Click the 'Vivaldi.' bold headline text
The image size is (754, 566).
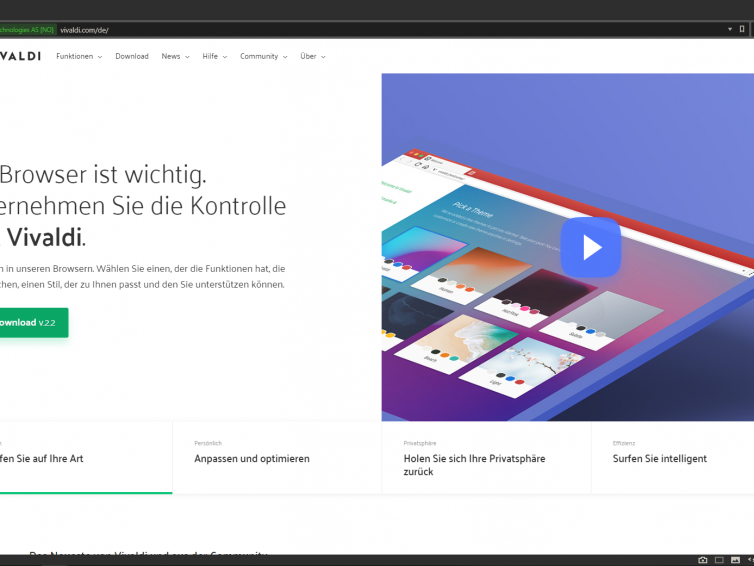pyautogui.click(x=46, y=238)
